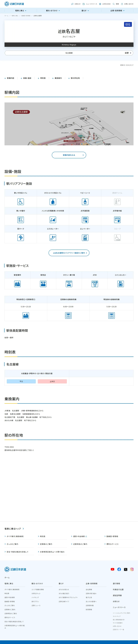The width and height of the screenshot is (138, 644).
Task: Jump to 駅の所在地 anchor
Action: pos(74,78)
